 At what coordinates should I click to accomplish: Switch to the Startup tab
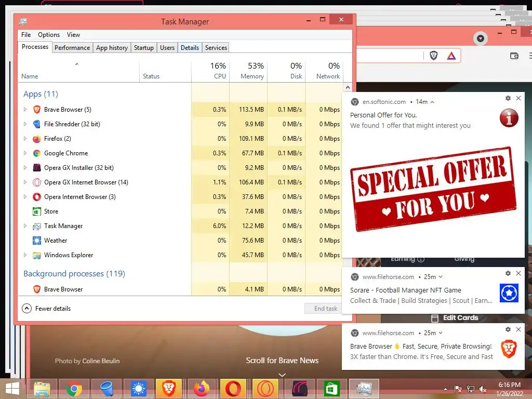[x=144, y=47]
